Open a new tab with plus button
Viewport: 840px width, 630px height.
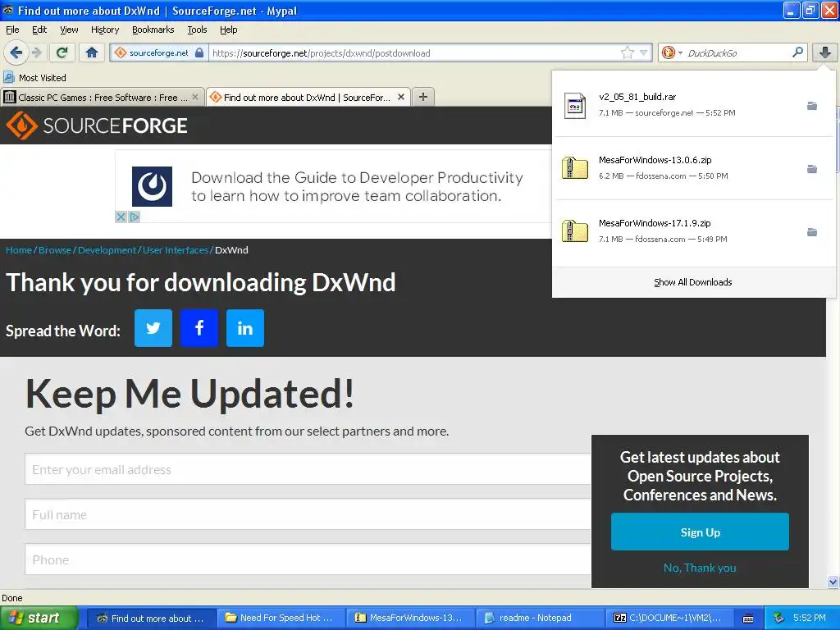(423, 97)
